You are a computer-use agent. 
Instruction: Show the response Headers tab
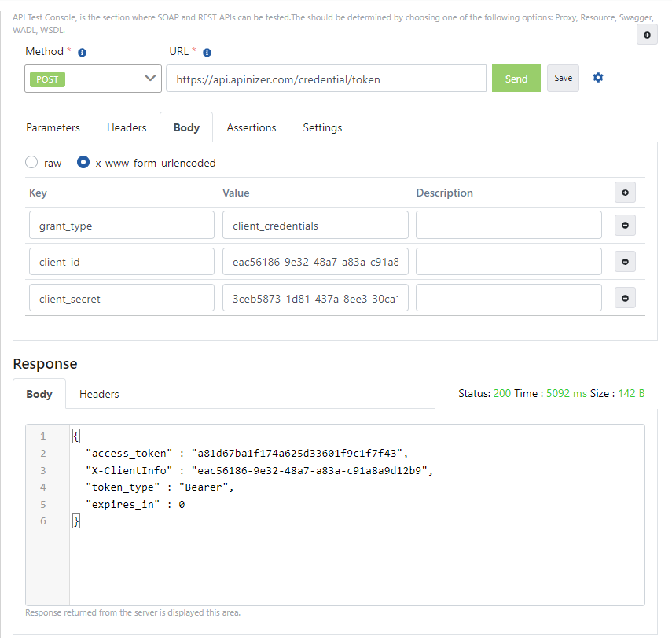pos(99,394)
